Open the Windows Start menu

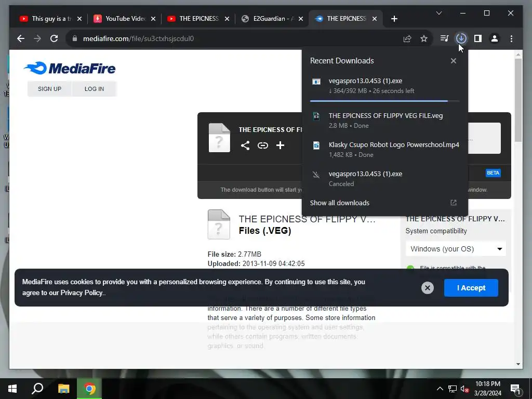click(12, 389)
